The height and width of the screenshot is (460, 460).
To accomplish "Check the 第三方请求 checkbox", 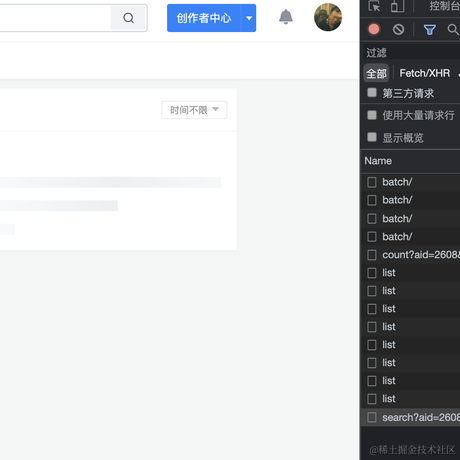I will pos(372,93).
